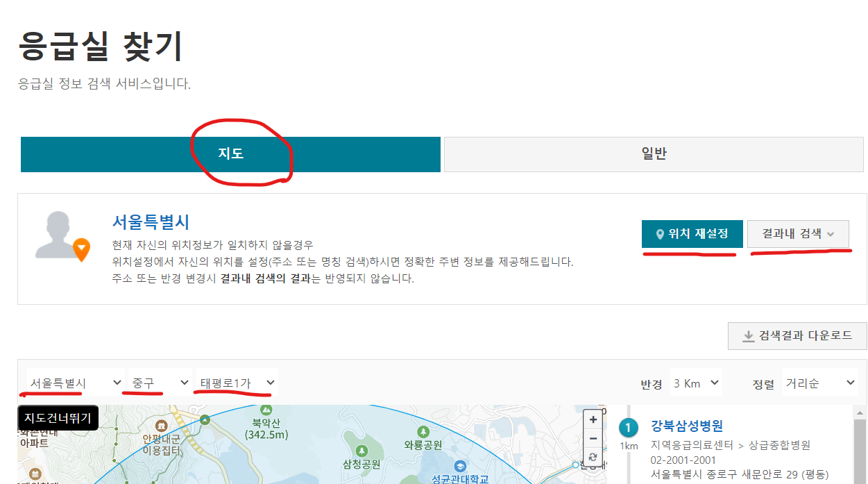Screen dimensions: 868x484
Task: Open the 중구 district dropdown
Action: click(x=158, y=381)
